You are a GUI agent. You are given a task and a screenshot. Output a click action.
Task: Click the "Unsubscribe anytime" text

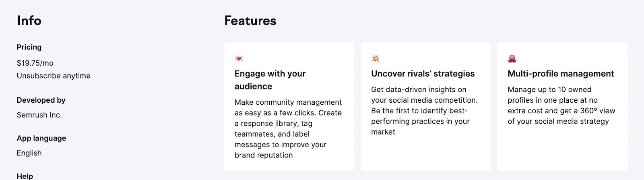[54, 76]
